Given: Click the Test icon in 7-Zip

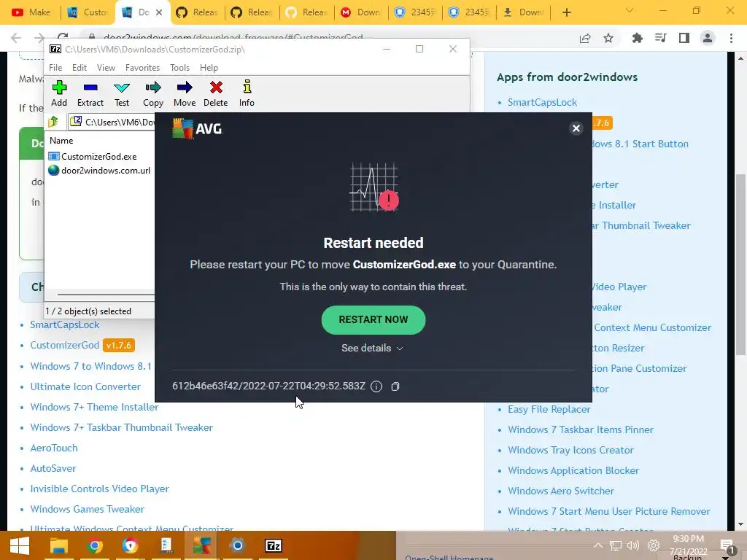Looking at the screenshot, I should [x=122, y=93].
